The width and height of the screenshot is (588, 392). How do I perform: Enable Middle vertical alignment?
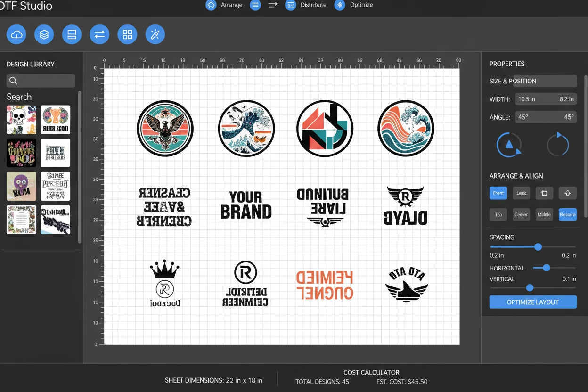click(544, 214)
